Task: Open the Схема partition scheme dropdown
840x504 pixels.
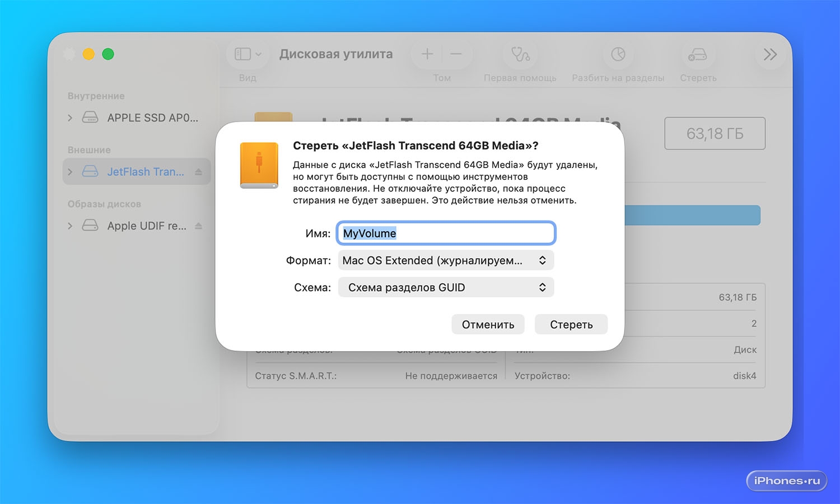Action: click(x=446, y=287)
